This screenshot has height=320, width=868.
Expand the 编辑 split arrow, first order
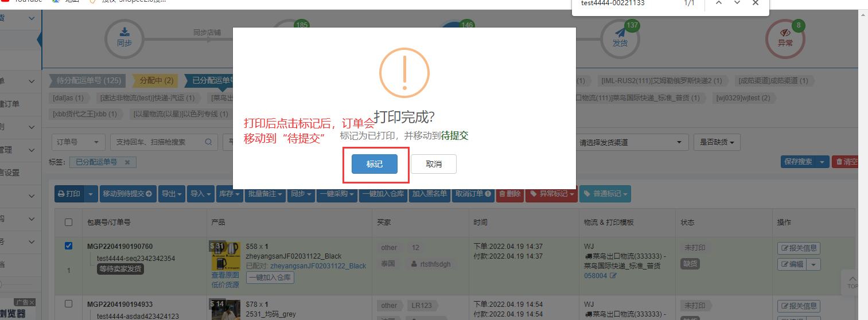(814, 264)
